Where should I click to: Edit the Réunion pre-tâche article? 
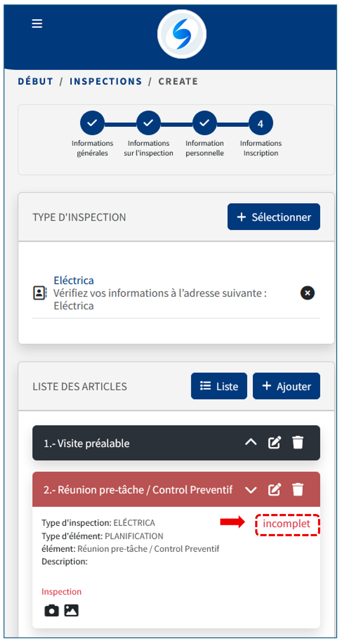274,490
